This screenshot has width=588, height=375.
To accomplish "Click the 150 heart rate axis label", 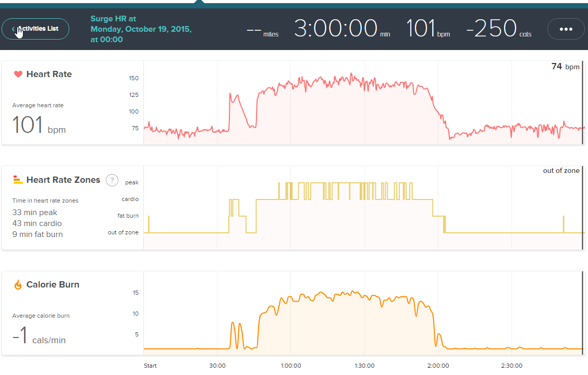I will click(134, 78).
